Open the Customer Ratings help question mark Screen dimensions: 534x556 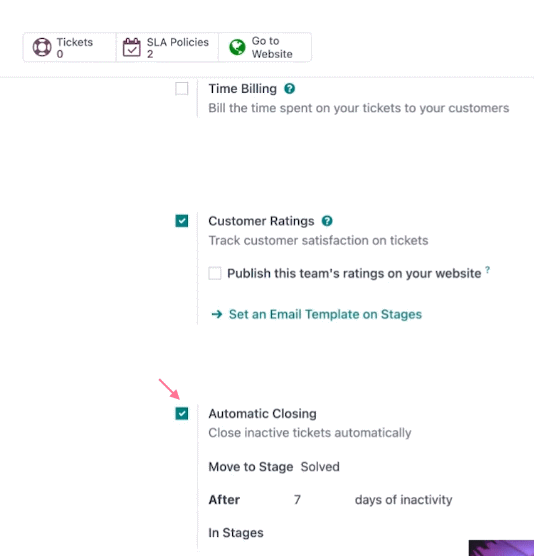pyautogui.click(x=327, y=221)
